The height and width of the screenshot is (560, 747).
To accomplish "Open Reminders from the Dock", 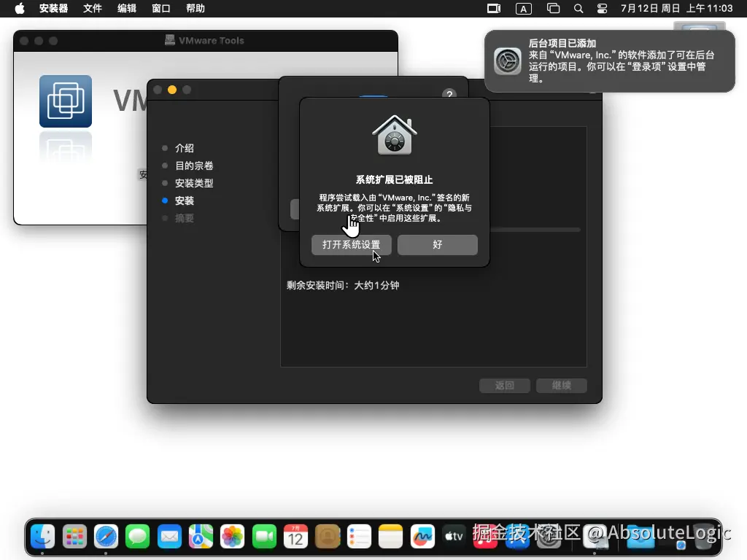I will 359,537.
